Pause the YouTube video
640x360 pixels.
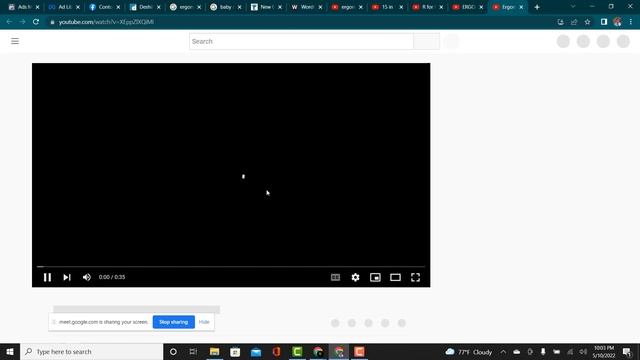tap(47, 277)
